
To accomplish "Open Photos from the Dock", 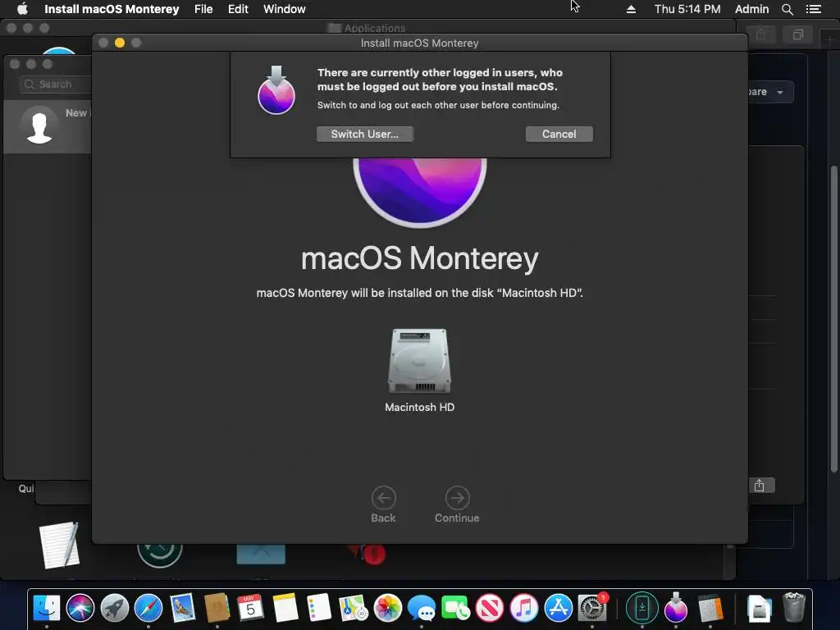I will pos(388,608).
